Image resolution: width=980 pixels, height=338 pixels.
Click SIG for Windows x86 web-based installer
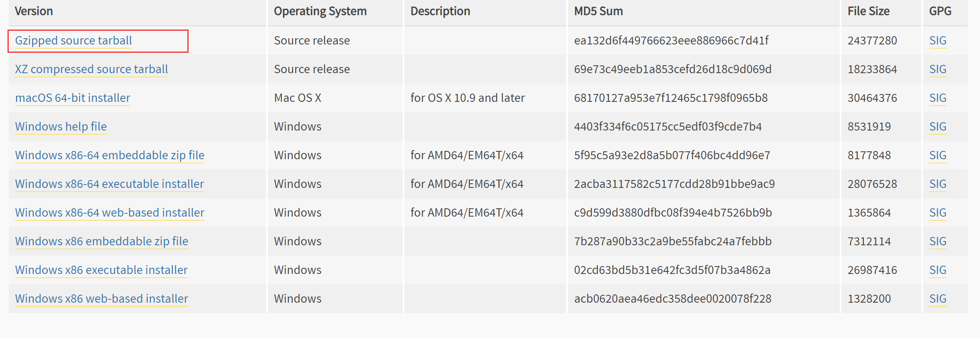point(938,299)
